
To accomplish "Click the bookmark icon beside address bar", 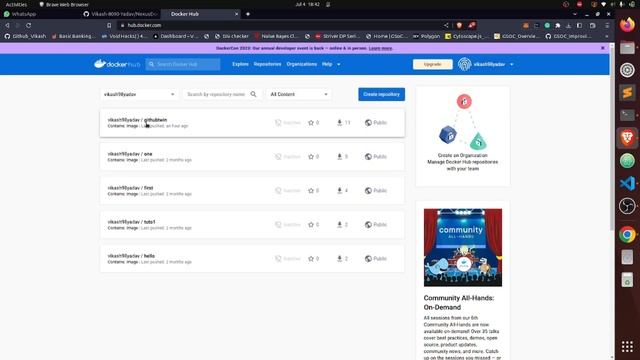I will coord(109,25).
